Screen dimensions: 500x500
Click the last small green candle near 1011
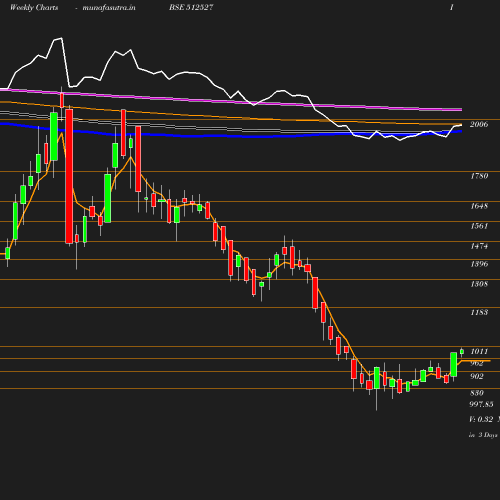click(x=462, y=351)
